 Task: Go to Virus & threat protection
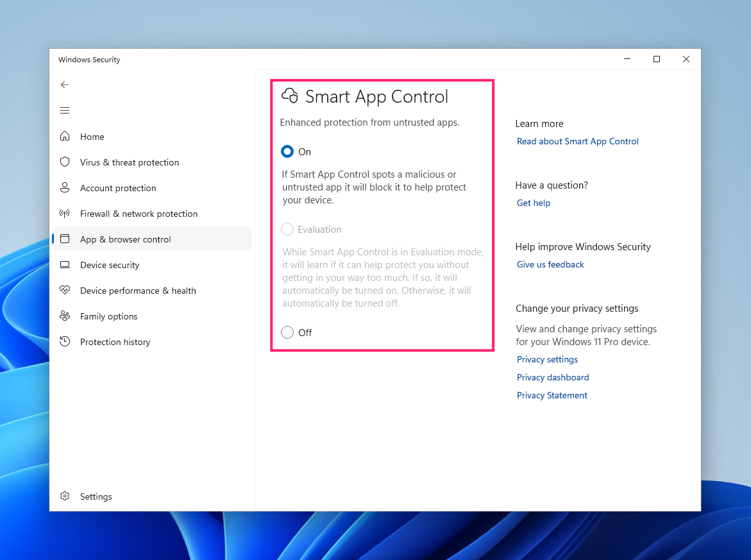[152, 162]
